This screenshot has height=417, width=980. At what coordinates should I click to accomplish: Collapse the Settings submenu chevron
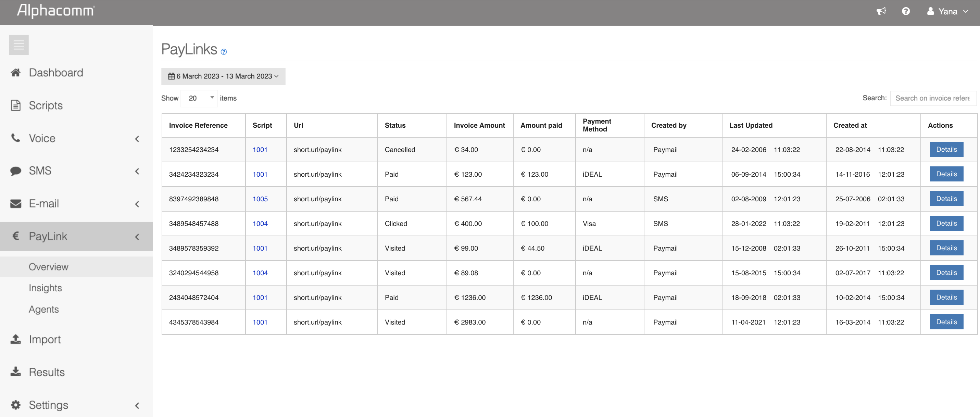137,406
